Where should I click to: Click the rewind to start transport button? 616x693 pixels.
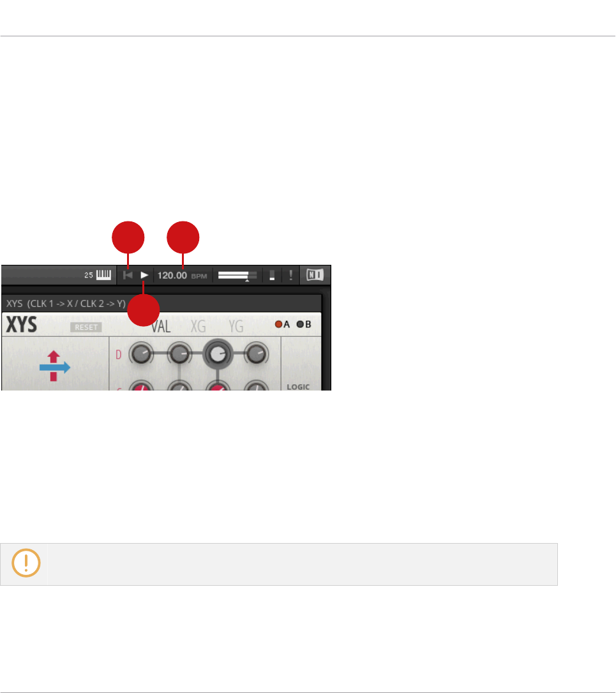pos(128,275)
